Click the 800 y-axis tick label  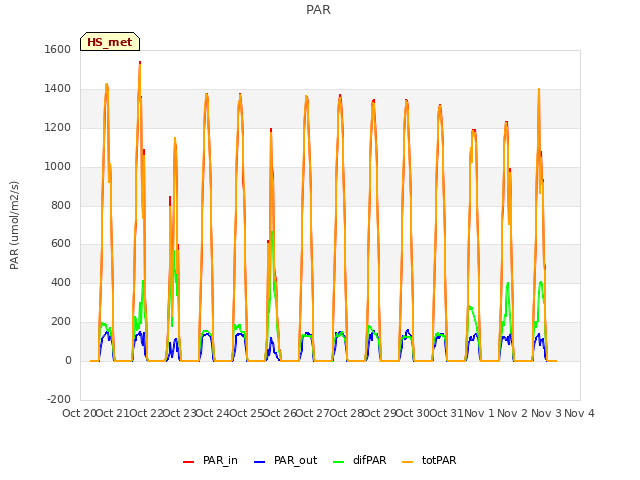[61, 205]
